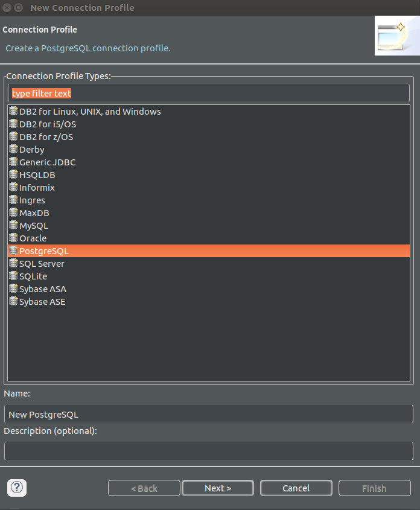Click the database icon next to DB2 for i5/OS
Screen dimensions: 420x510
13,124
